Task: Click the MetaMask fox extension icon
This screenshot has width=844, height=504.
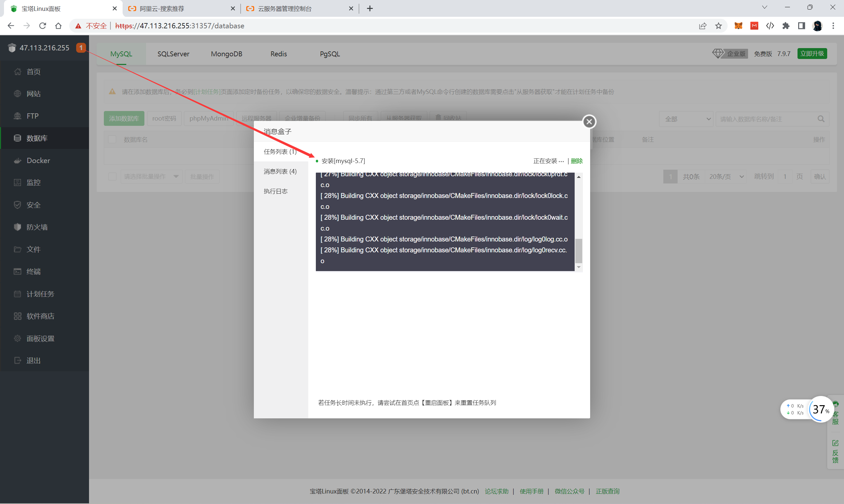Action: 738,26
